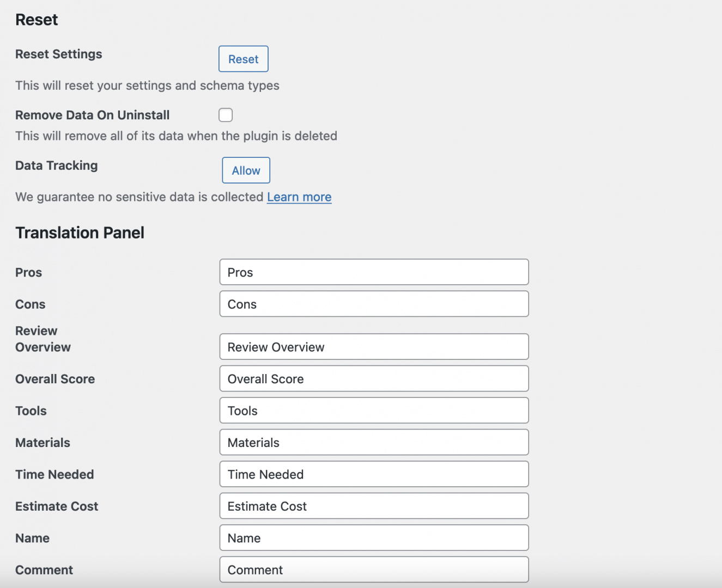
Task: Click the Time Needed row label
Action: (x=54, y=475)
